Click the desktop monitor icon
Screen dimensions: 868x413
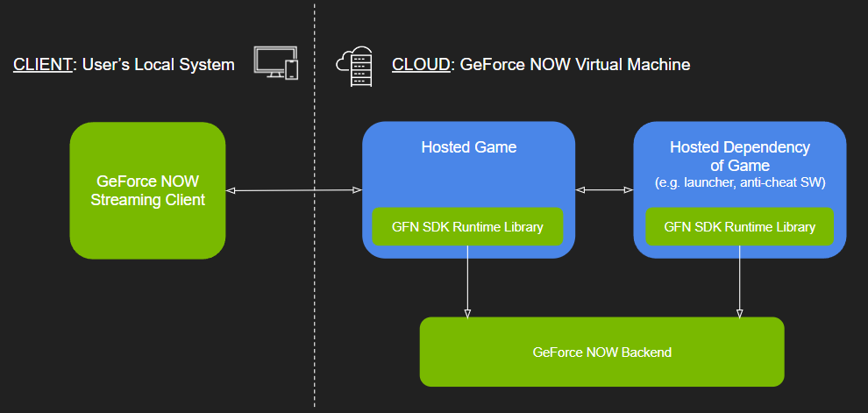click(x=270, y=61)
